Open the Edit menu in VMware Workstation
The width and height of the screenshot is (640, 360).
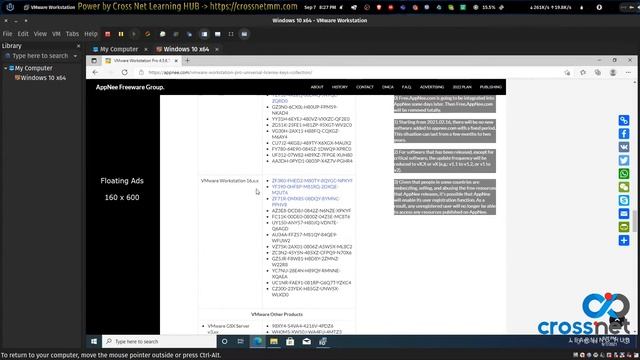(23, 34)
